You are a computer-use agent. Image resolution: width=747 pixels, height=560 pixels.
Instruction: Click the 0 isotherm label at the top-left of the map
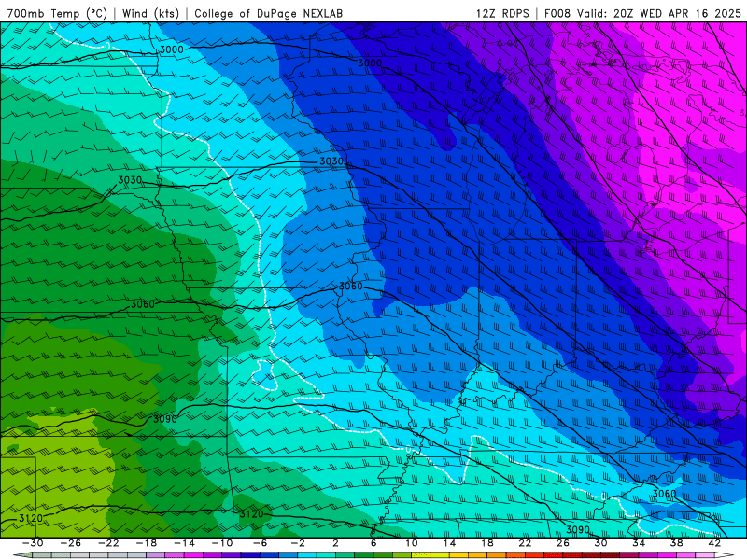[107, 46]
